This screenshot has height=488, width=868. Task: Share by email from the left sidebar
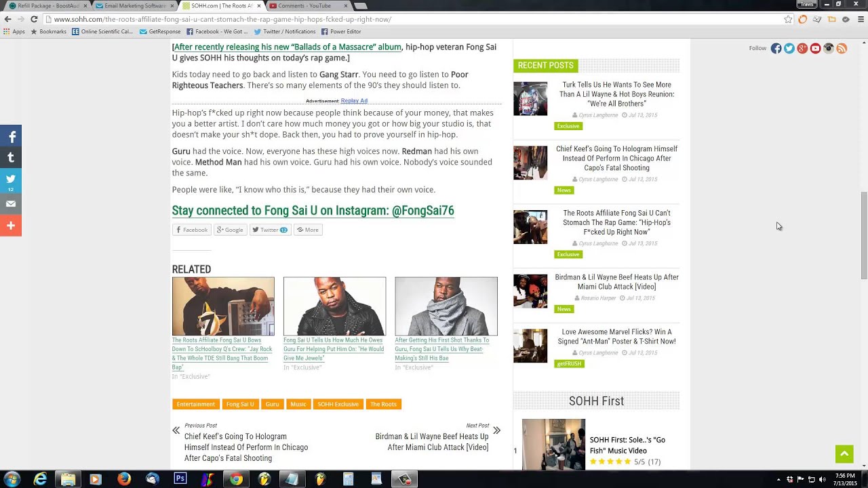coord(11,203)
